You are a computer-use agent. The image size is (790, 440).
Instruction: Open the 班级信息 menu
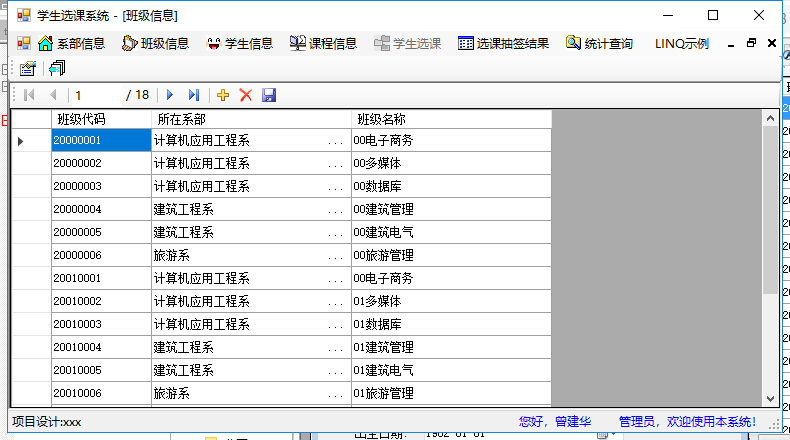(155, 44)
